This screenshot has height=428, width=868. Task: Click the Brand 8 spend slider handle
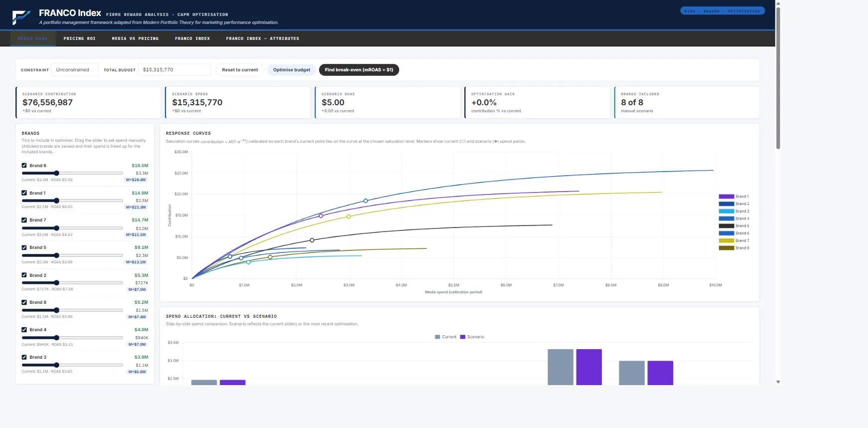[x=56, y=310]
